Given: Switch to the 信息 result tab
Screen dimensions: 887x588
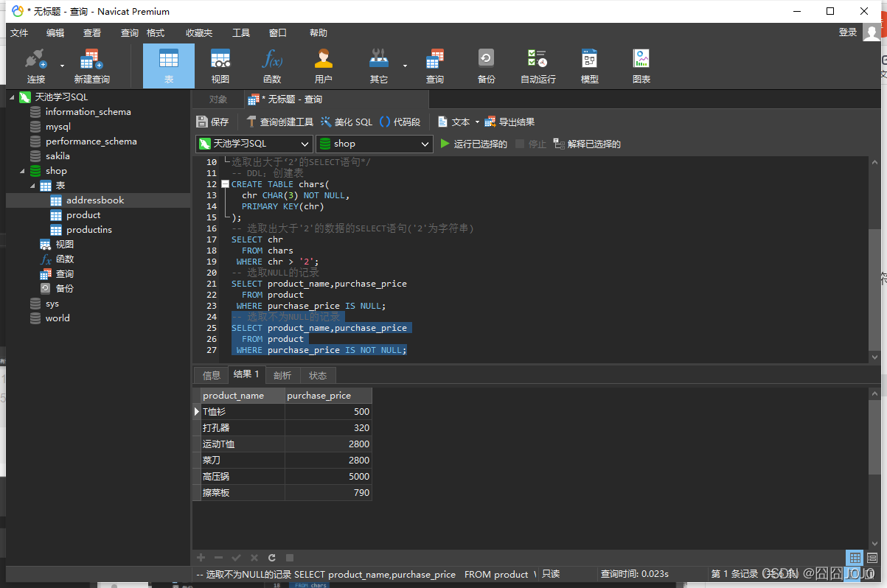Looking at the screenshot, I should click(212, 375).
